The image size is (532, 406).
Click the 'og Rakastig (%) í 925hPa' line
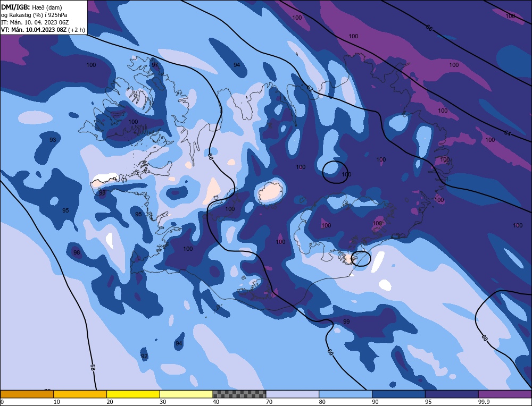[x=34, y=15]
